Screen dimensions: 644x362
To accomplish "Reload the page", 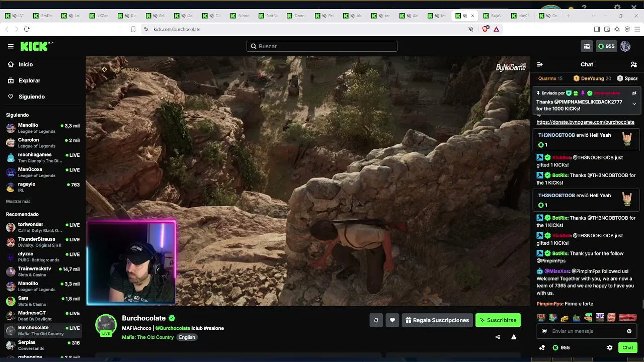I will point(27,29).
